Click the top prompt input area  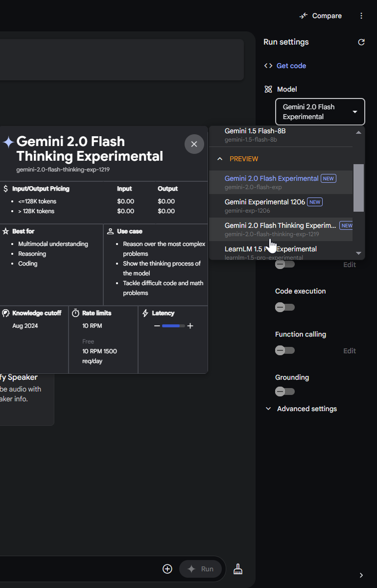pos(122,60)
